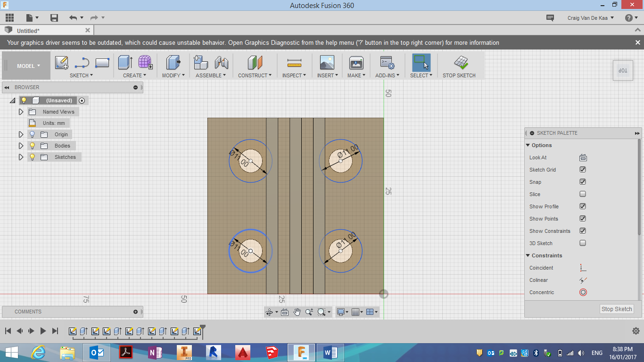Image resolution: width=644 pixels, height=362 pixels.
Task: Click the Insert image icon
Action: coord(327,63)
